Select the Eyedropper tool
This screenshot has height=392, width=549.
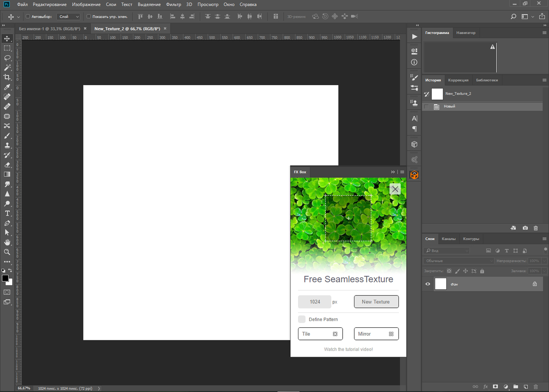click(7, 87)
